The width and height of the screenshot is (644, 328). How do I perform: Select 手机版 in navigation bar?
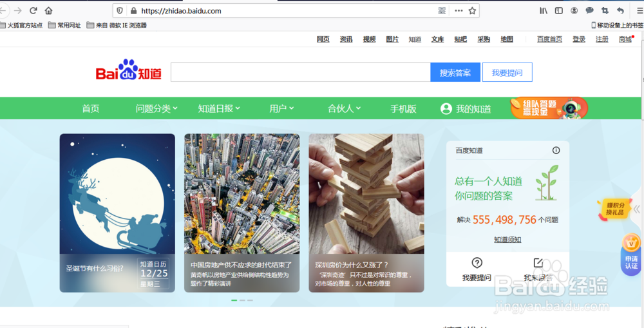point(403,108)
